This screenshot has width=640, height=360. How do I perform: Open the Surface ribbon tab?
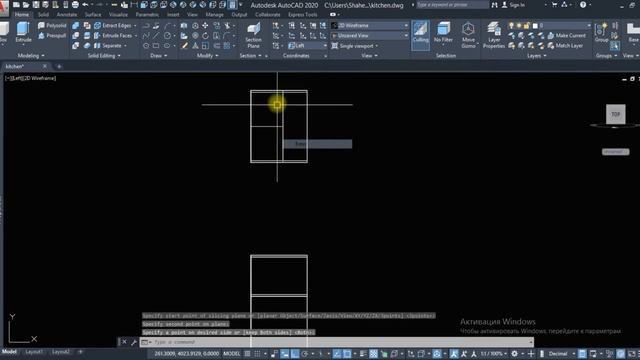tap(93, 14)
